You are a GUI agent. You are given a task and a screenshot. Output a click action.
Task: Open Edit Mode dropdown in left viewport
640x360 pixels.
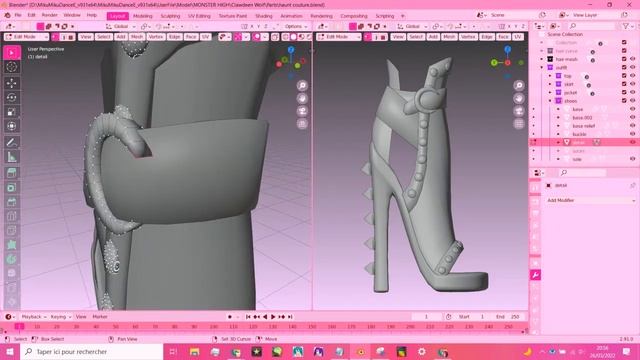[27, 37]
